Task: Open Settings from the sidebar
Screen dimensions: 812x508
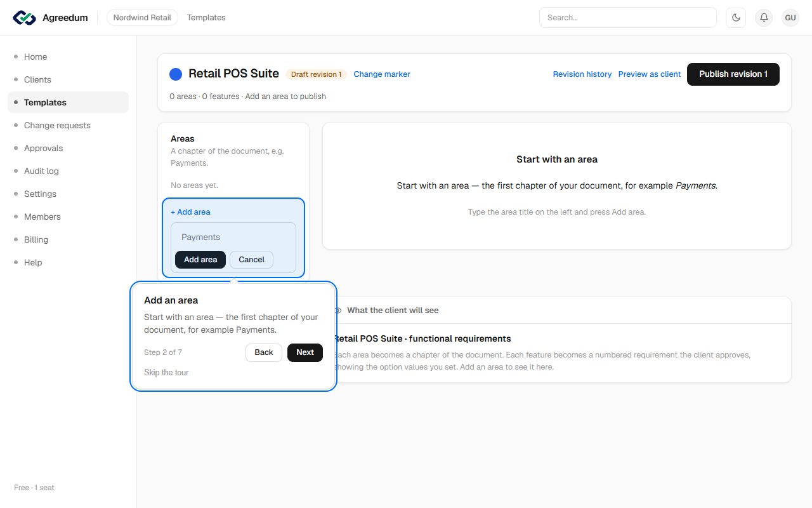Action: 68,194
